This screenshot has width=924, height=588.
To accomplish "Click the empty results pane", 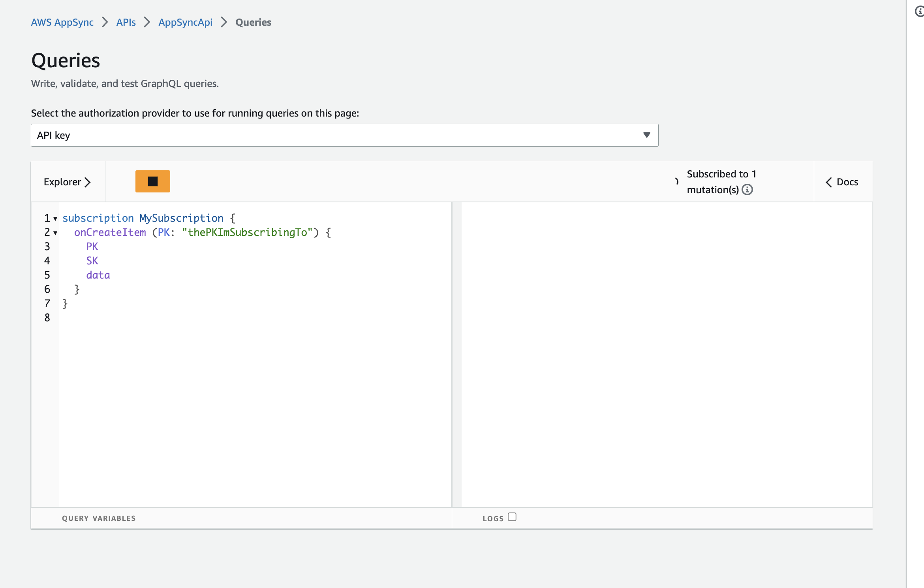I will tap(667, 354).
